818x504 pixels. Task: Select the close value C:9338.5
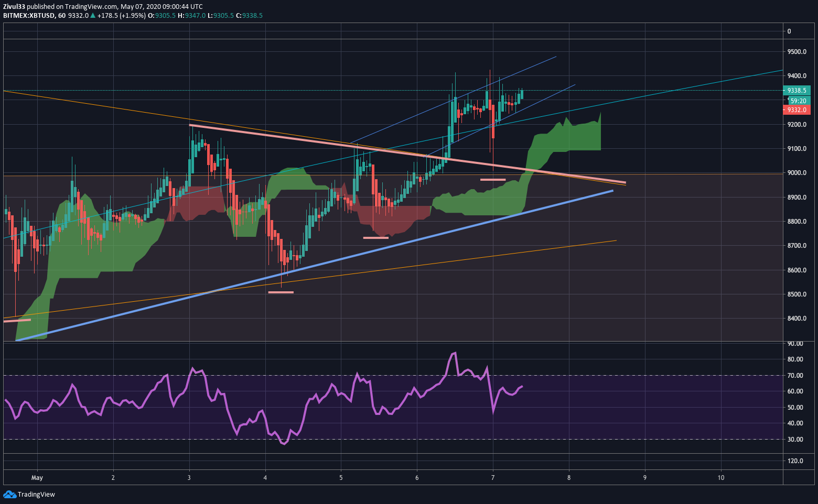pyautogui.click(x=249, y=15)
